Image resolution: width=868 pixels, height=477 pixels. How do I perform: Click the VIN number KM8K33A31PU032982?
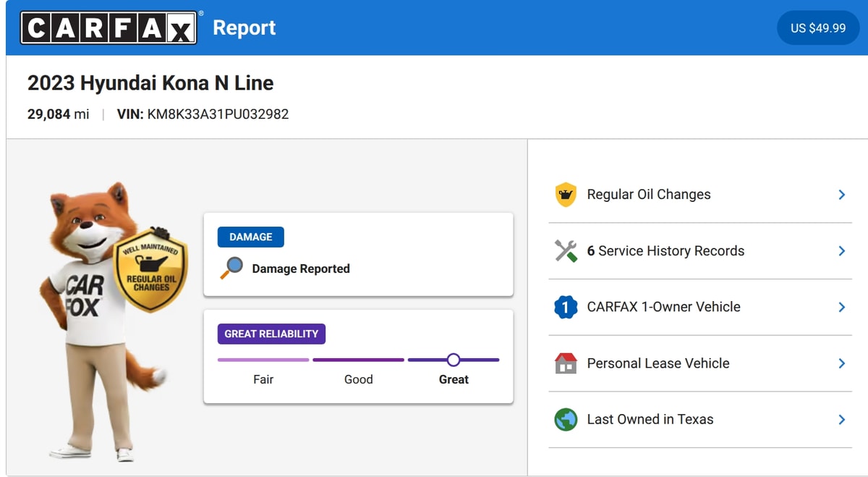(218, 114)
